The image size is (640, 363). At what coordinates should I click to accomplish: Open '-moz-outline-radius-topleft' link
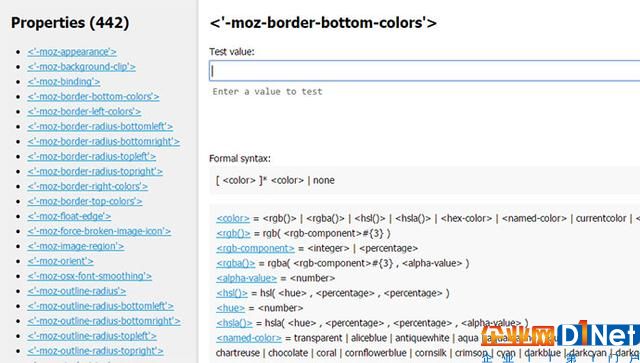pos(92,336)
